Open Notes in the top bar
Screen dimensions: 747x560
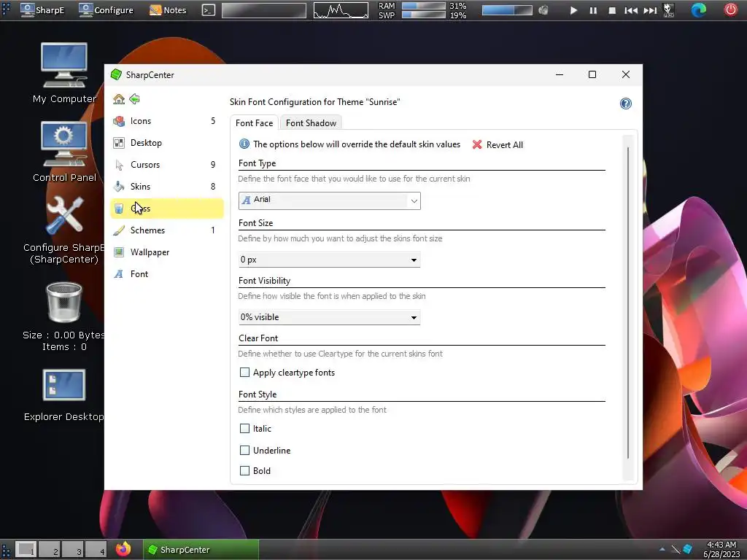point(168,10)
